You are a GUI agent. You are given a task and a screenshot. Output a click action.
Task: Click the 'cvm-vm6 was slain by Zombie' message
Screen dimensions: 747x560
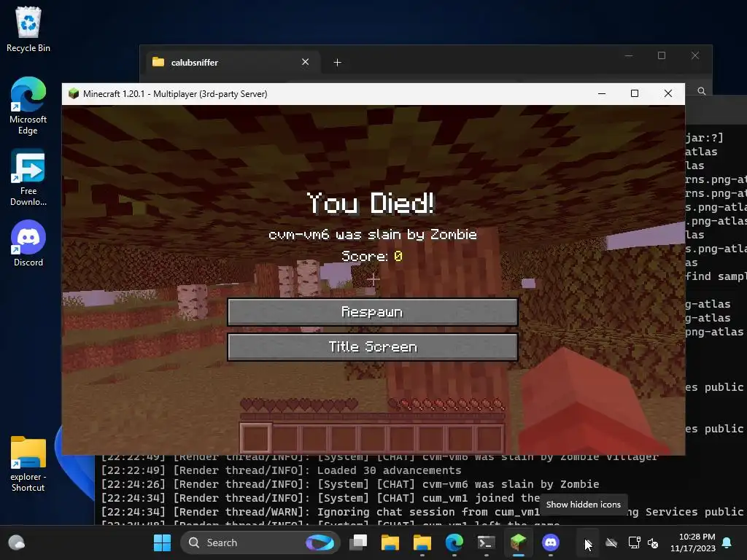[x=373, y=234]
